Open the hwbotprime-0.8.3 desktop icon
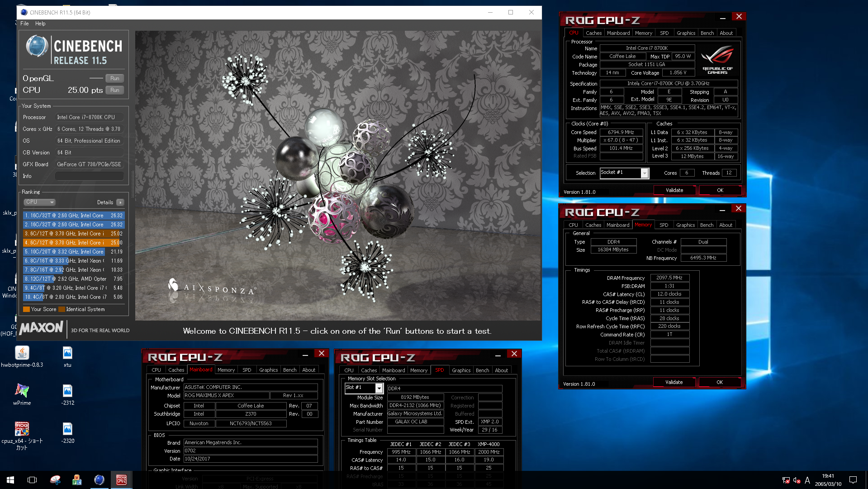This screenshot has width=868, height=489. [x=22, y=356]
